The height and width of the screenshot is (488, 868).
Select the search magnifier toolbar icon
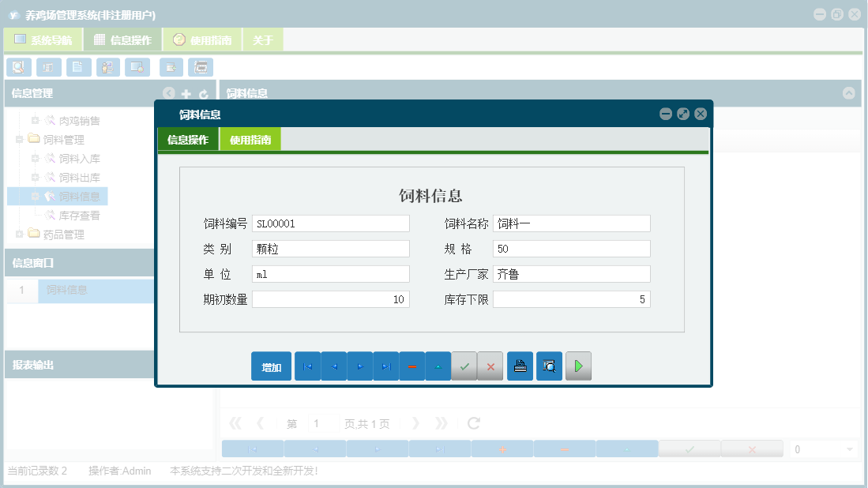pyautogui.click(x=18, y=67)
